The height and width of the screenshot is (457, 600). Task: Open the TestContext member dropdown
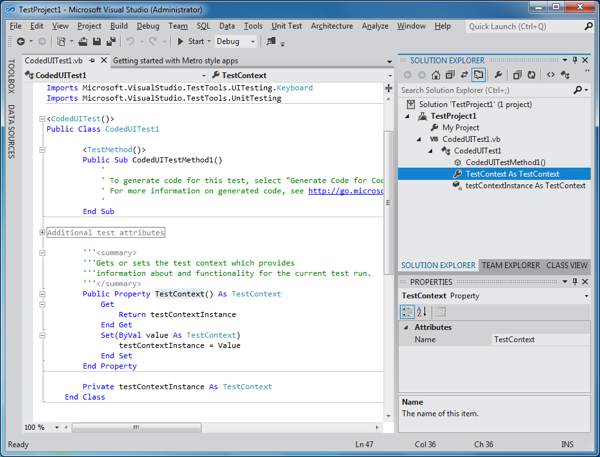[x=390, y=75]
